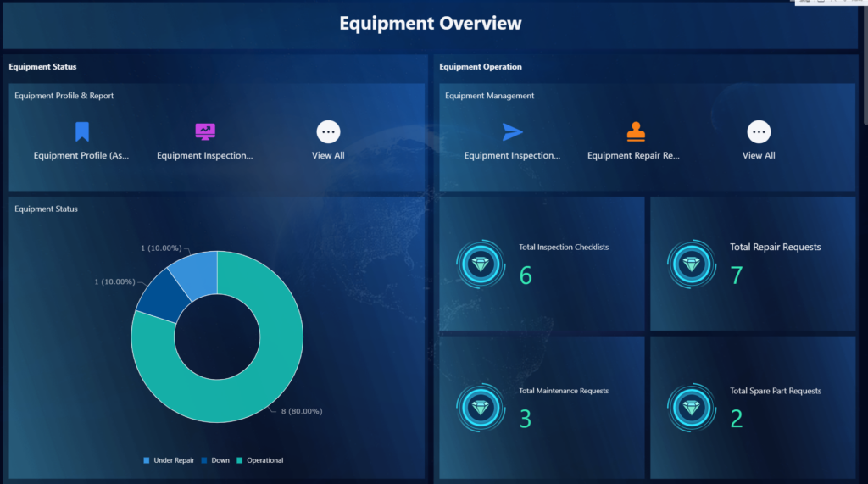
Task: Click 'View All' text in Profile & Report
Action: coord(328,156)
